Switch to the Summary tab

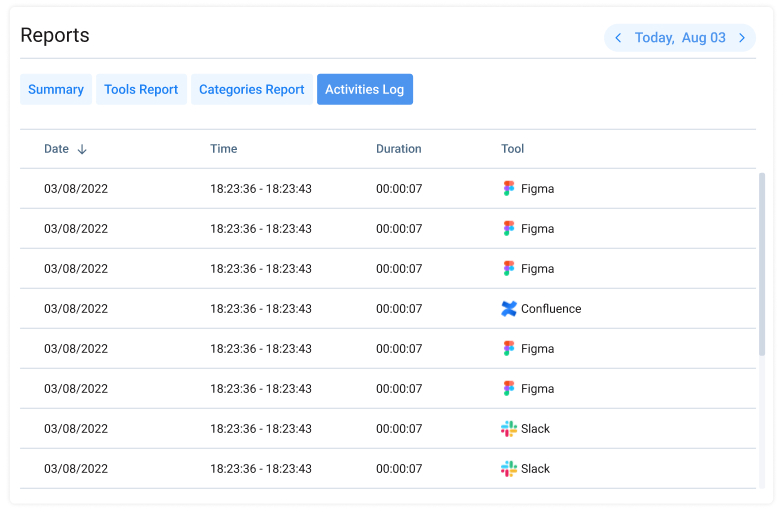pos(56,89)
